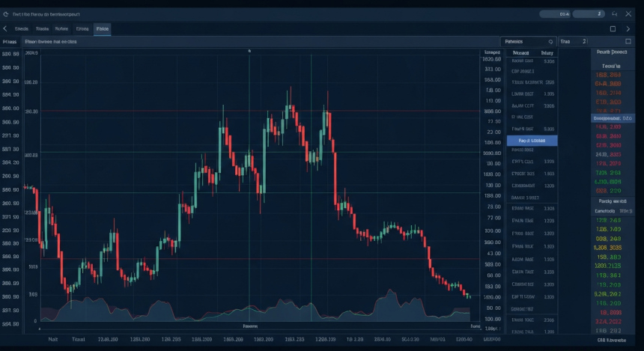Switch to the highlighted fifth tab in the tab row
This screenshot has height=351, width=644.
pos(102,28)
